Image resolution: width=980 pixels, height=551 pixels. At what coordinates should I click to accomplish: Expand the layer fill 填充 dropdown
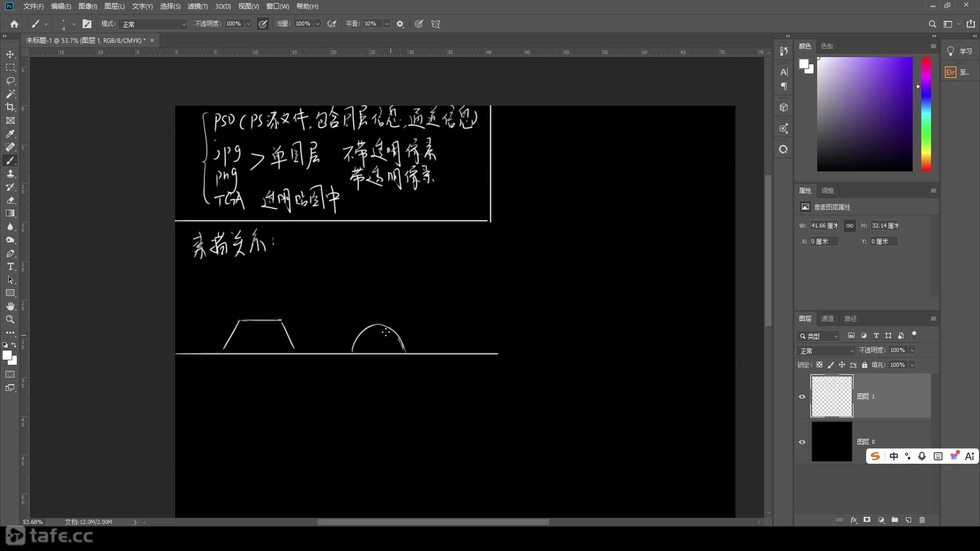912,365
